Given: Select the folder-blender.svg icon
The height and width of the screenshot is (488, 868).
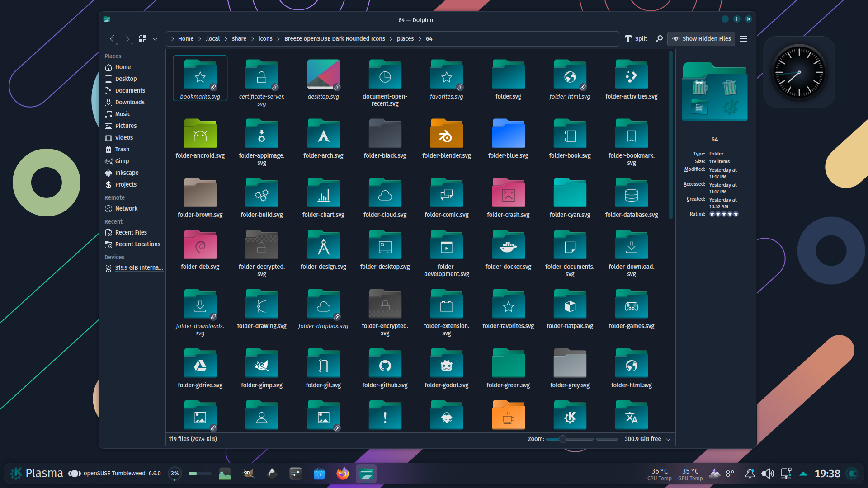Looking at the screenshot, I should [446, 134].
